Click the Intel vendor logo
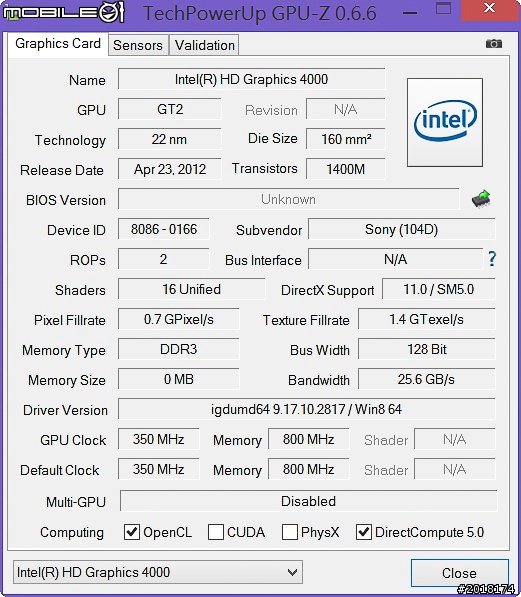521x597 pixels. (x=445, y=122)
